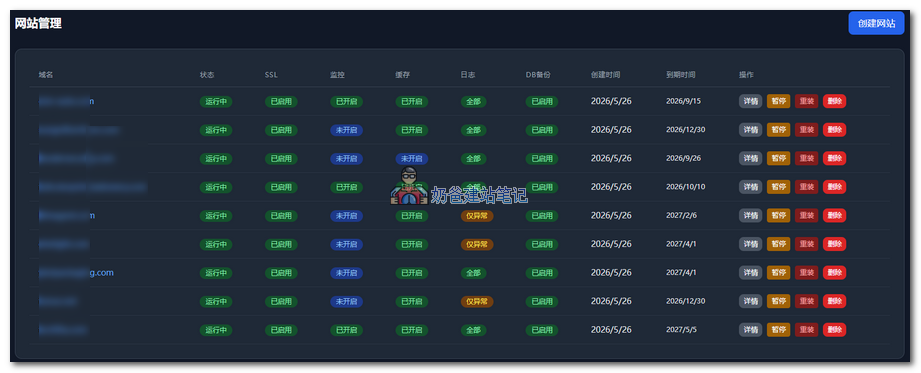
Task: Click 运行中 status in 2027/5/5 row
Action: (216, 330)
